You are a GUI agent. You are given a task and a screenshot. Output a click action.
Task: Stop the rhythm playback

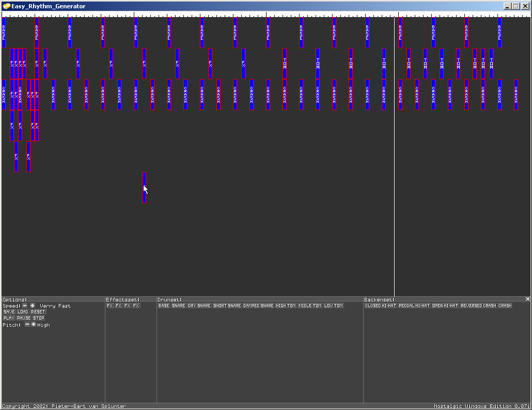39,318
